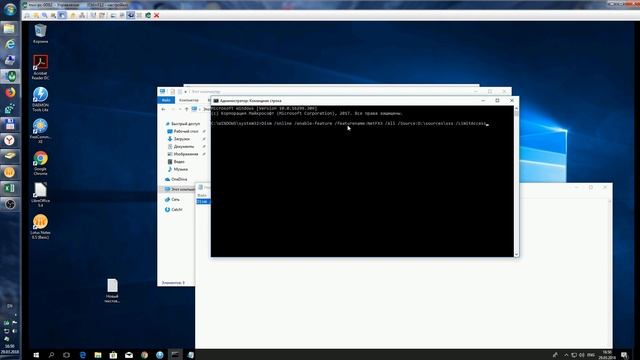Click Windows 7 Start orb on host taskbar
This screenshot has height=360, width=640.
click(x=10, y=9)
